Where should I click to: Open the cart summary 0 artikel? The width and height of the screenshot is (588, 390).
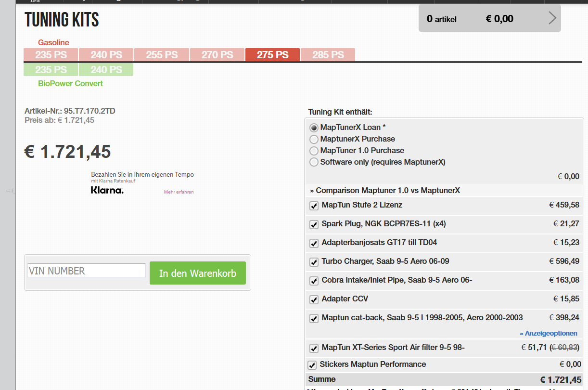click(x=489, y=18)
